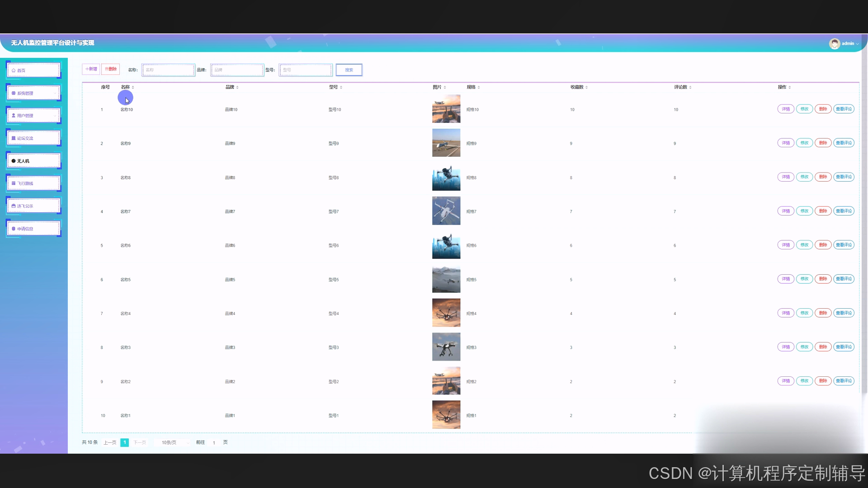Click the 品牌 search input field

click(x=237, y=70)
